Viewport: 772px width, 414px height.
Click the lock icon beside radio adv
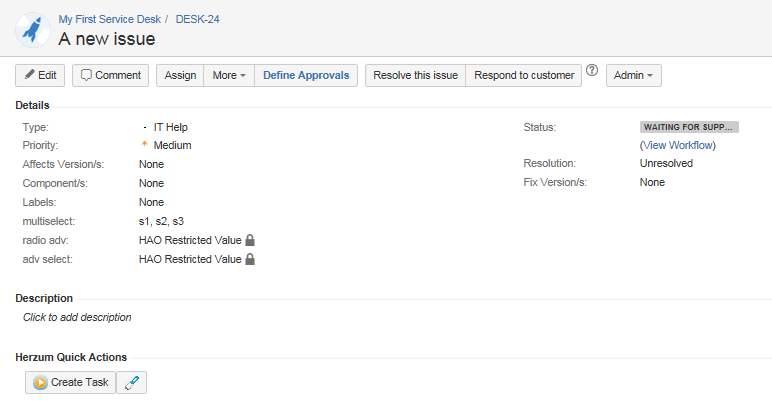[250, 240]
